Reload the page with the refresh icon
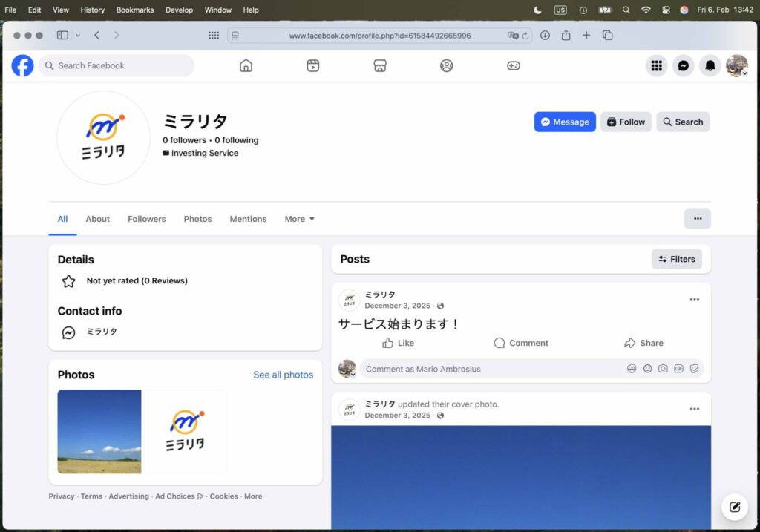 coord(525,36)
